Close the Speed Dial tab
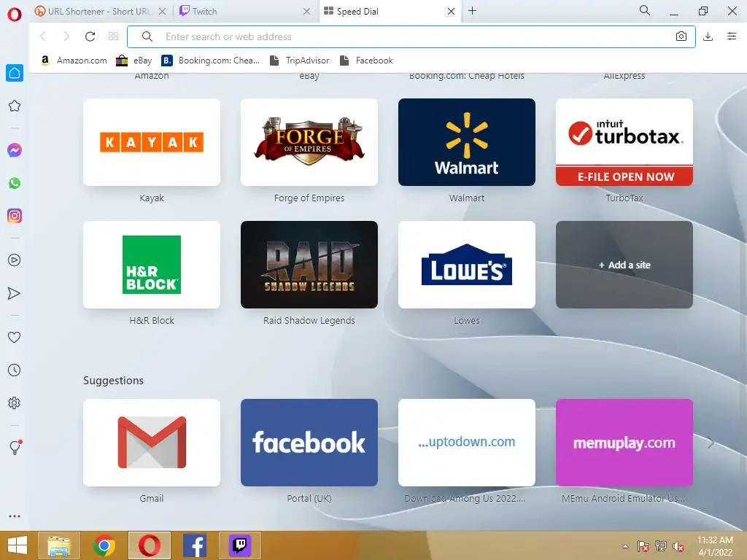This screenshot has width=747, height=560. click(x=451, y=12)
